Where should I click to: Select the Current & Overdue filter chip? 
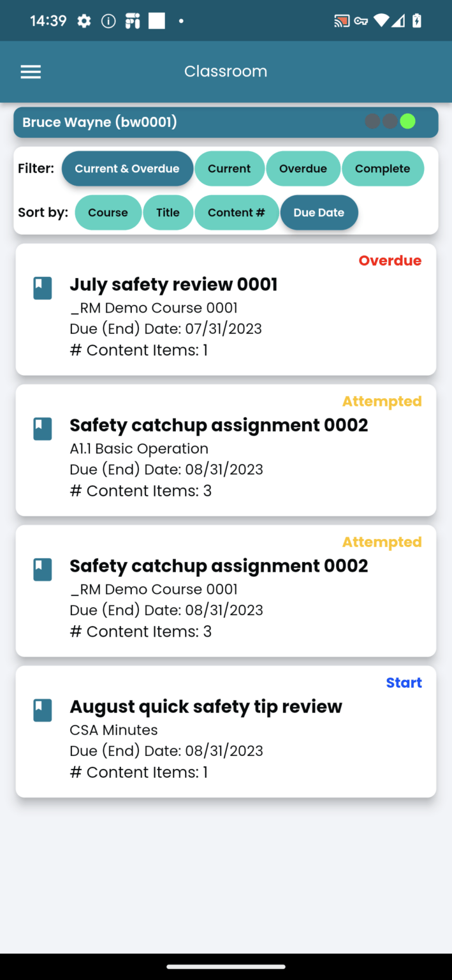[x=127, y=168]
